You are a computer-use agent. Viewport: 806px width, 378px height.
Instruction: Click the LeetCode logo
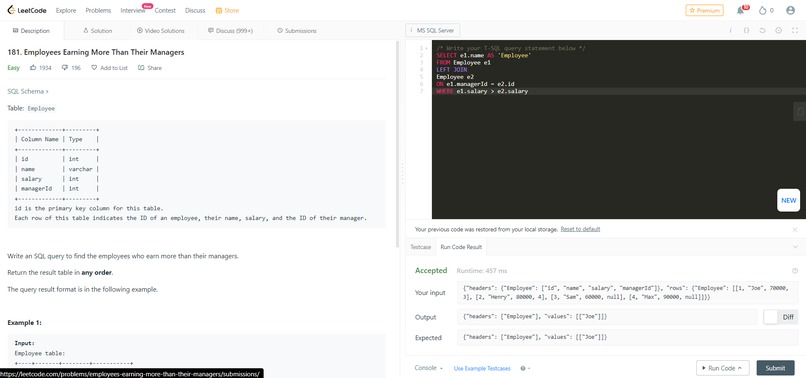[28, 10]
